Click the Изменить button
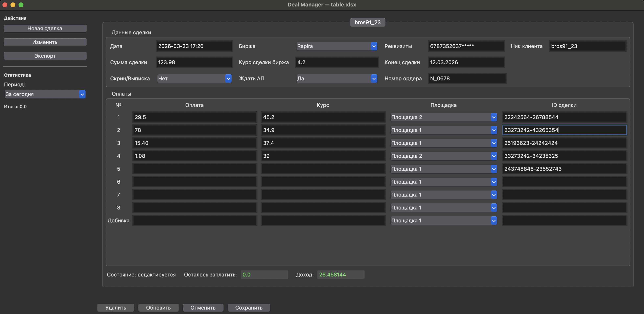The height and width of the screenshot is (314, 644). [45, 42]
